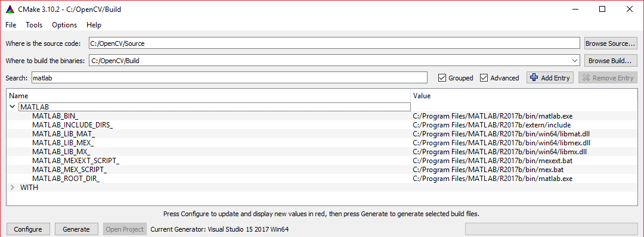644x237 pixels.
Task: Click the Generate button
Action: pyautogui.click(x=77, y=229)
